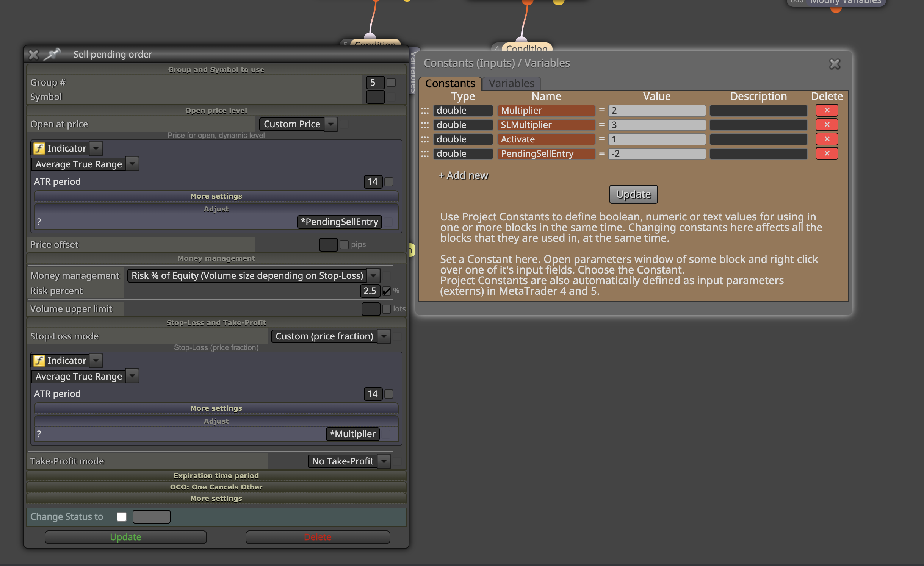Delete the SLMultiplier constant row
Screen dimensions: 924x566
[827, 125]
